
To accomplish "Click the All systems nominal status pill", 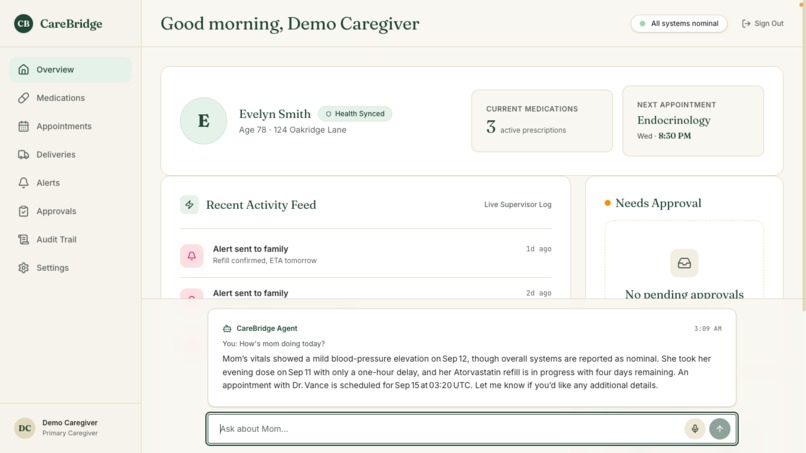I will [679, 24].
